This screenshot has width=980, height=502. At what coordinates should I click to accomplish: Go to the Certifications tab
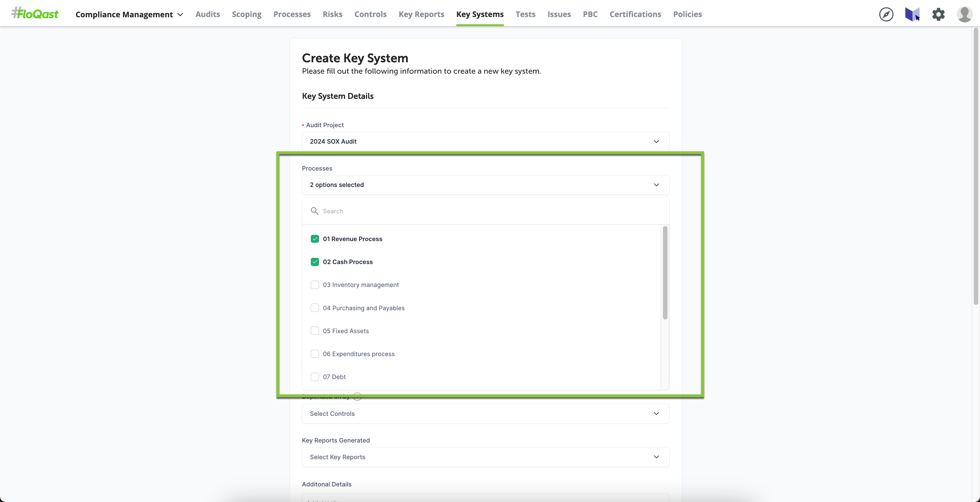pyautogui.click(x=635, y=14)
